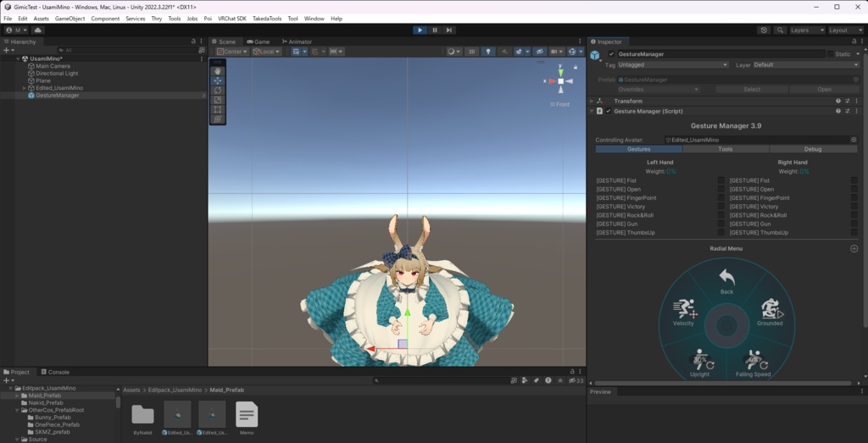The width and height of the screenshot is (868, 443).
Task: Select Upright in the Radial Menu
Action: pos(699,363)
